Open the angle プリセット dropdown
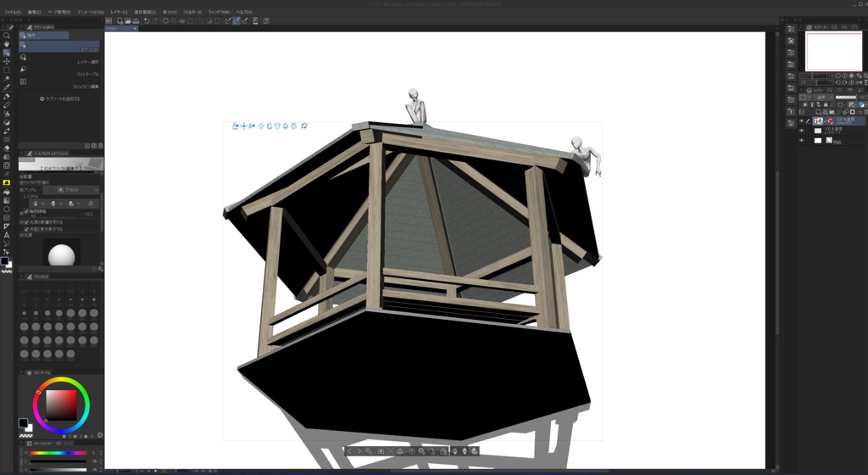This screenshot has height=475, width=868. tap(72, 190)
